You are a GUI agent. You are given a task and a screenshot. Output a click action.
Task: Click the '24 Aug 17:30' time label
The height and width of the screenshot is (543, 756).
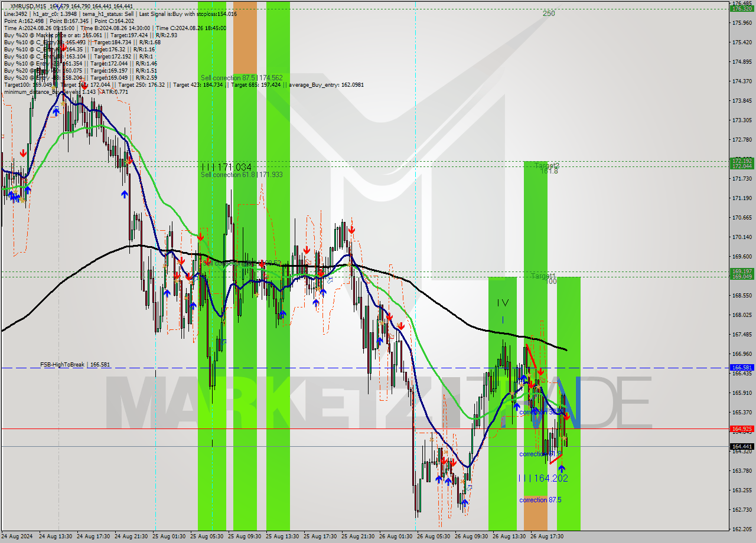click(x=93, y=537)
